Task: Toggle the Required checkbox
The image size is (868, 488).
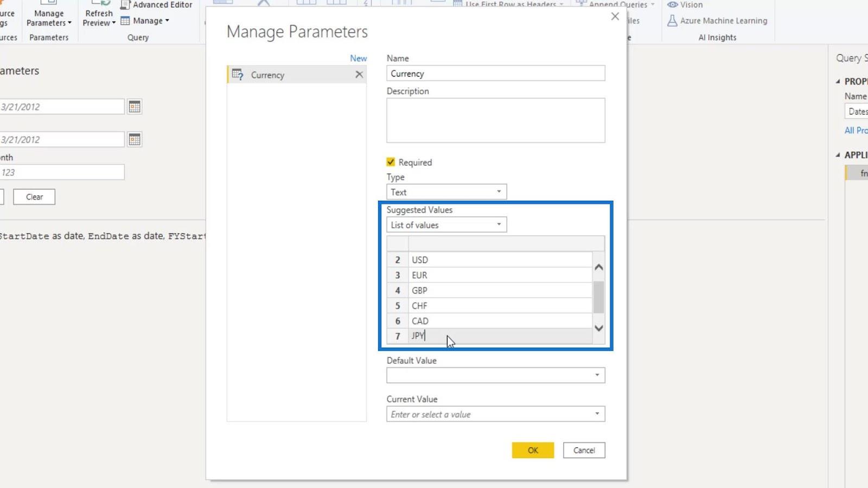Action: tap(391, 162)
